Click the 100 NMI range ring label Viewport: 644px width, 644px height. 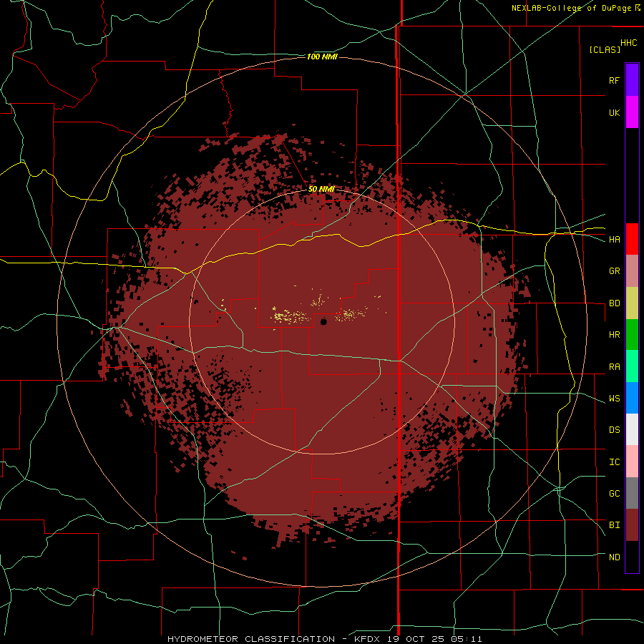(x=322, y=57)
